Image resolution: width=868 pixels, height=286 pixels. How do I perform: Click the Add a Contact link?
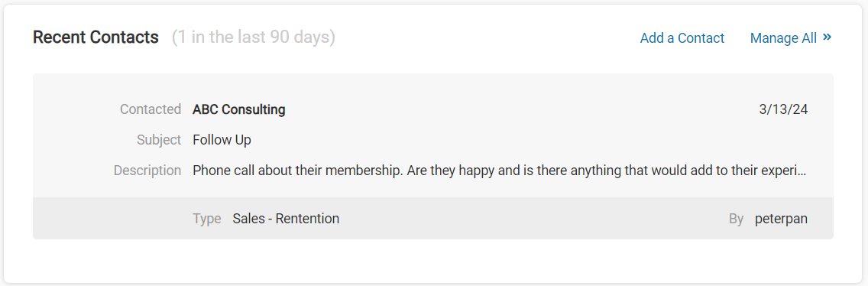coord(682,38)
